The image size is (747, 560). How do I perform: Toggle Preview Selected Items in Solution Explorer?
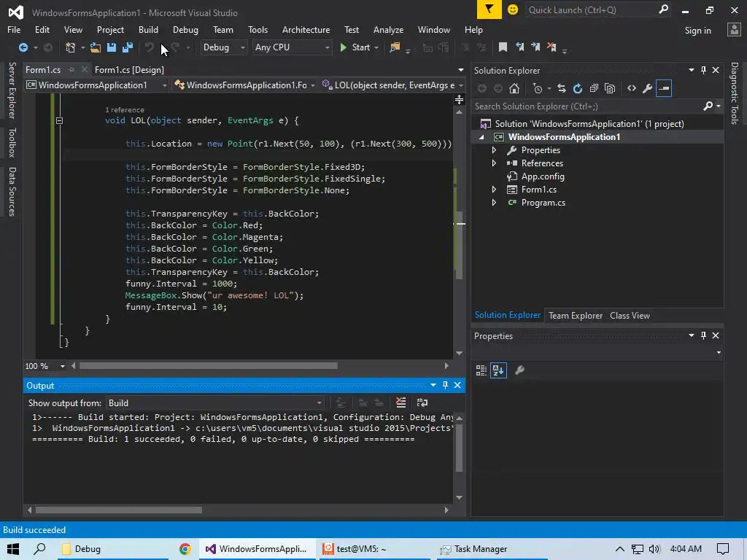coord(664,88)
